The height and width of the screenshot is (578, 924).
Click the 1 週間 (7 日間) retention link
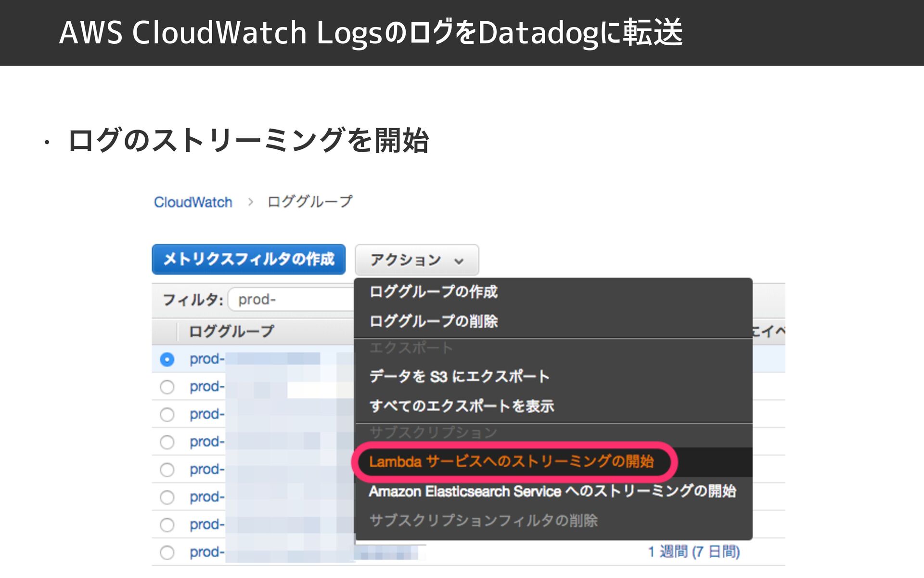pyautogui.click(x=693, y=552)
